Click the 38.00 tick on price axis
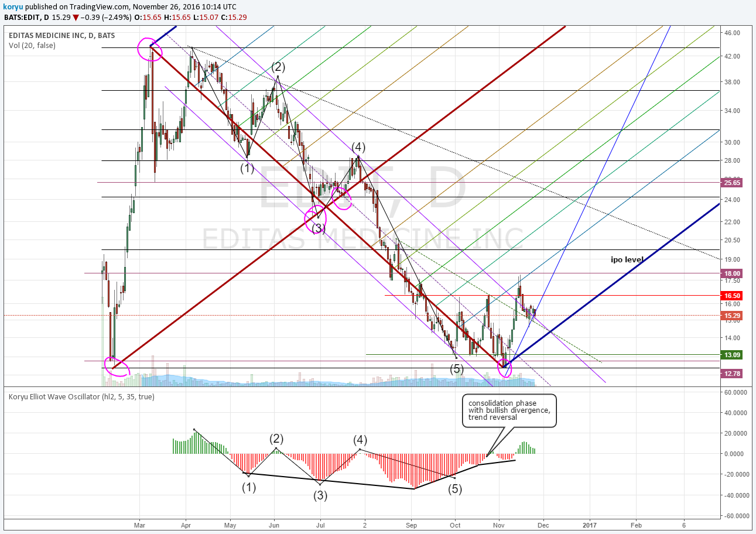Screen dimensions: 756x534 point(732,82)
